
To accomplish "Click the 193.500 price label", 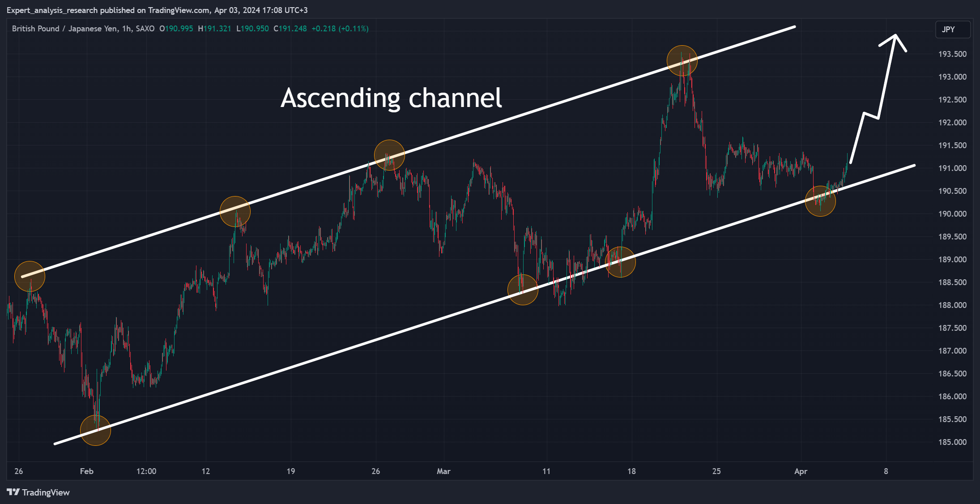I will point(952,54).
